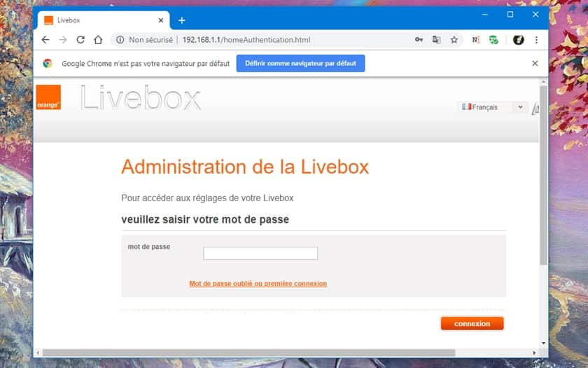Click the veuillez saisir votre mot de passe text

pos(205,219)
